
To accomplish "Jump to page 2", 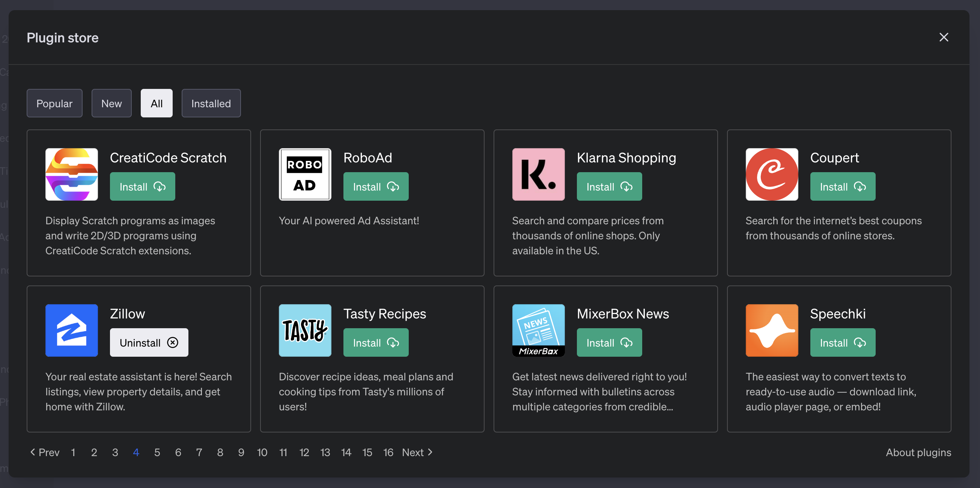I will click(x=94, y=452).
